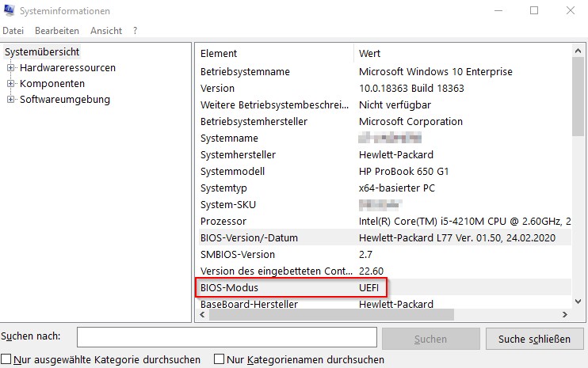Enable Nur Kategorienamen durchsuchen checkbox
Image resolution: width=588 pixels, height=368 pixels.
(220, 359)
